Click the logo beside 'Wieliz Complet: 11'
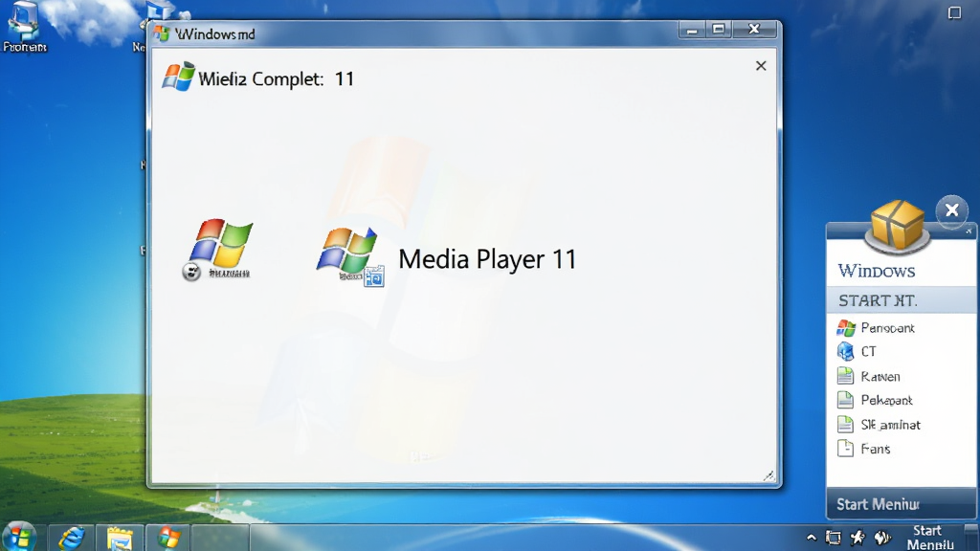The width and height of the screenshot is (980, 551). coord(178,77)
